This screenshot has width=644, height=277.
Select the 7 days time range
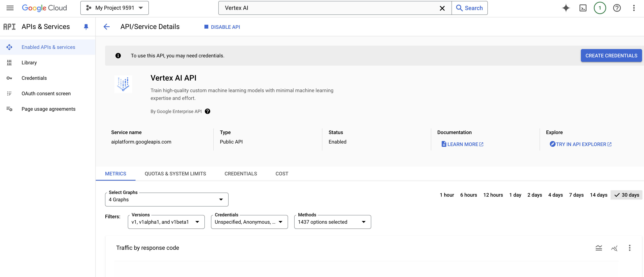click(x=576, y=195)
